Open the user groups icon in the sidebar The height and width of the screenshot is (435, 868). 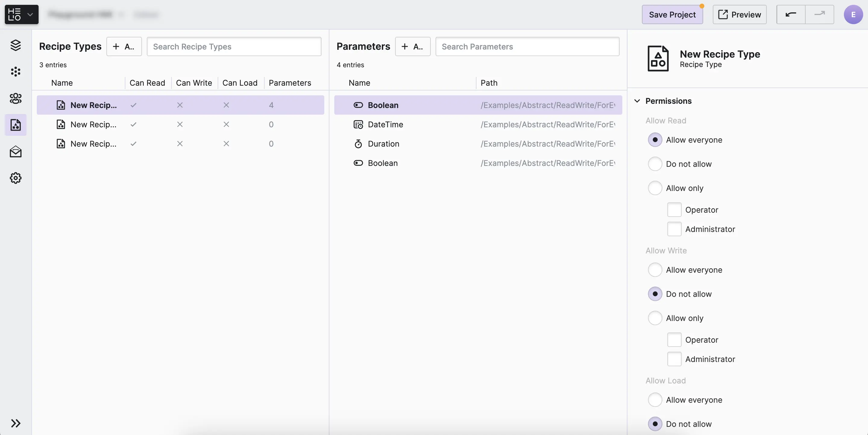(x=15, y=98)
